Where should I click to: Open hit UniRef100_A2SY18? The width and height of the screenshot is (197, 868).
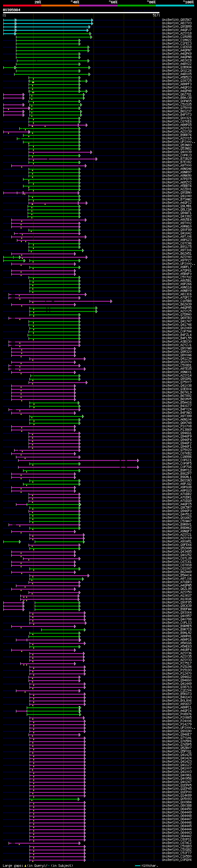pos(177,33)
